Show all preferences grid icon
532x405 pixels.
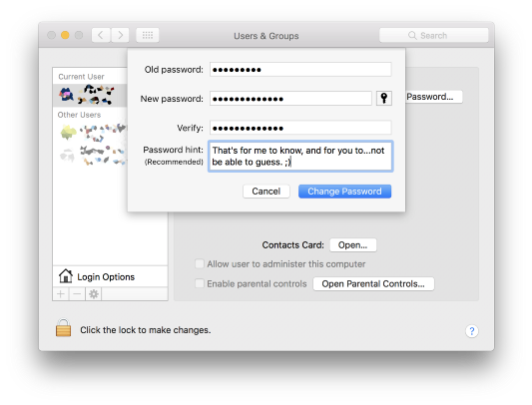pos(148,35)
